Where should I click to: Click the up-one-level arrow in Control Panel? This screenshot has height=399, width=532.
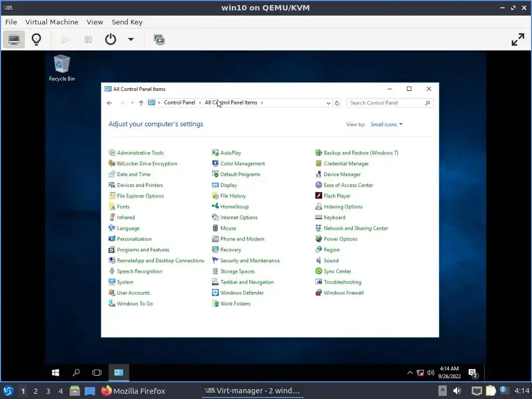click(141, 103)
